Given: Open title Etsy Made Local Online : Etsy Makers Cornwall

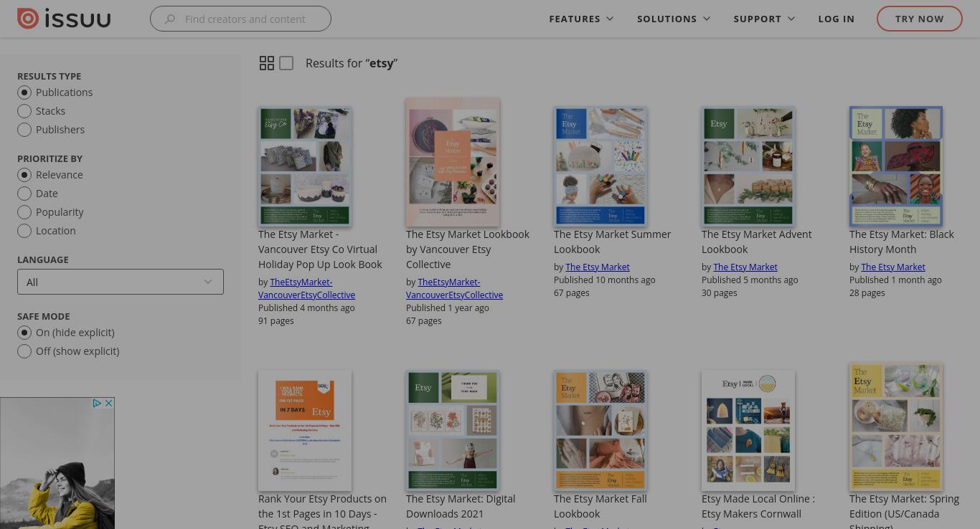Looking at the screenshot, I should [758, 506].
